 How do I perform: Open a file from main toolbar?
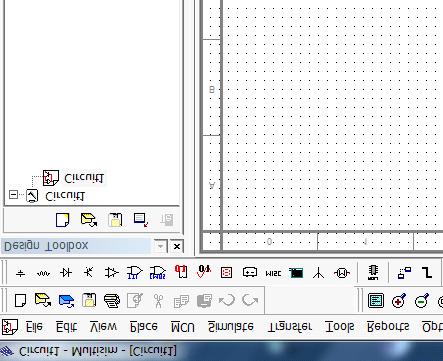43,300
